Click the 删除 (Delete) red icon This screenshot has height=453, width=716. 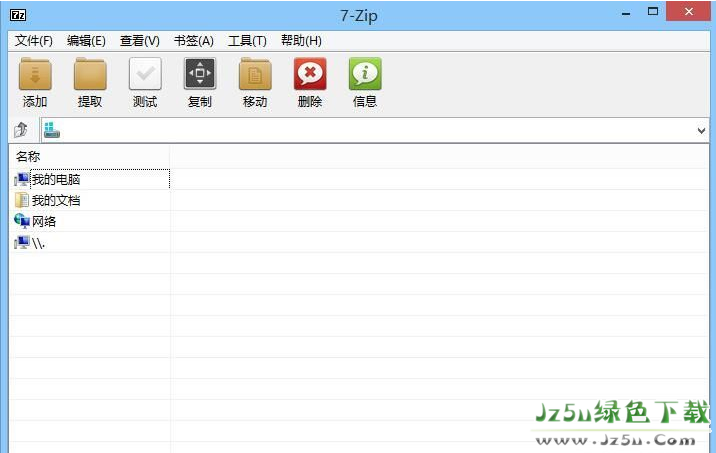coord(310,74)
